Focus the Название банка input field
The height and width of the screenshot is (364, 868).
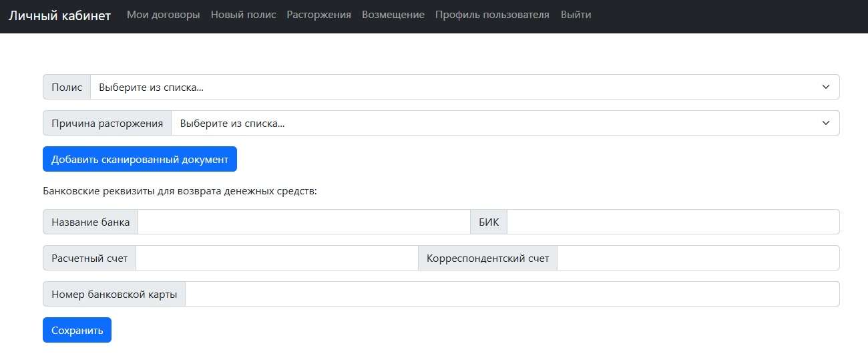coord(304,222)
